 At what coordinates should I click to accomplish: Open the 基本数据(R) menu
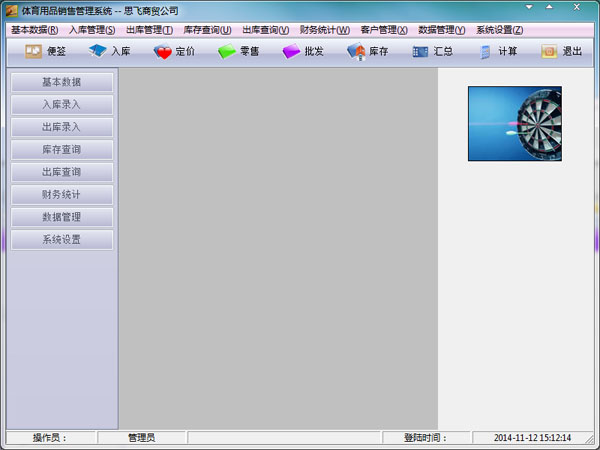[x=34, y=30]
